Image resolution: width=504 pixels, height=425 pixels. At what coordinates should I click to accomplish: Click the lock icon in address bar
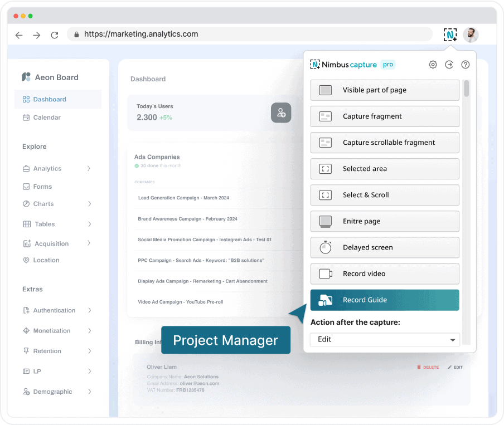click(76, 35)
